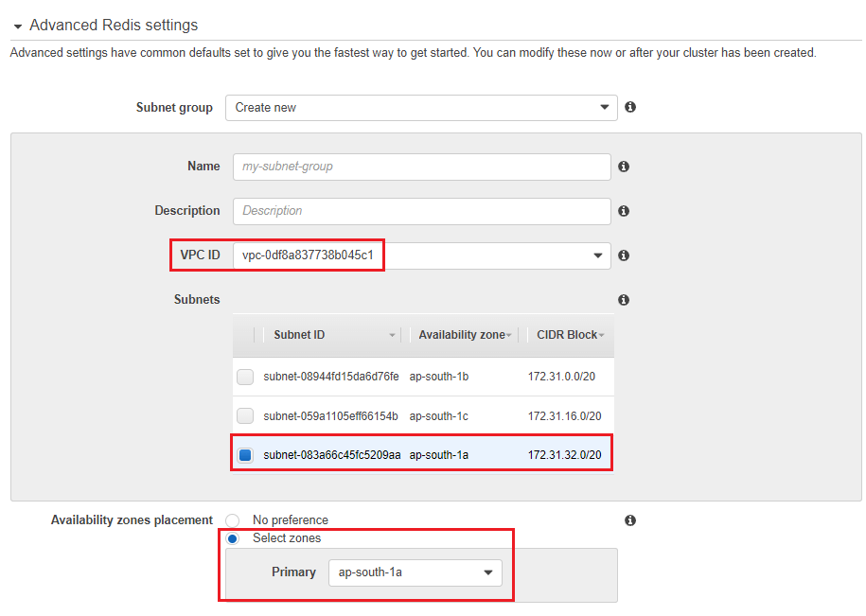The width and height of the screenshot is (866, 616).
Task: Choose the Select zones radio option
Action: (x=233, y=538)
